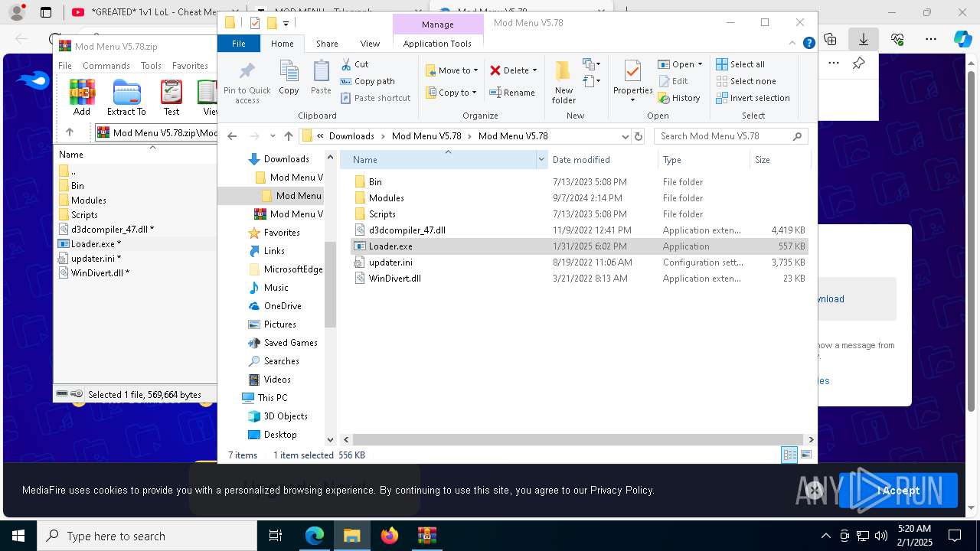980x551 pixels.
Task: Switch to details view button
Action: [789, 455]
